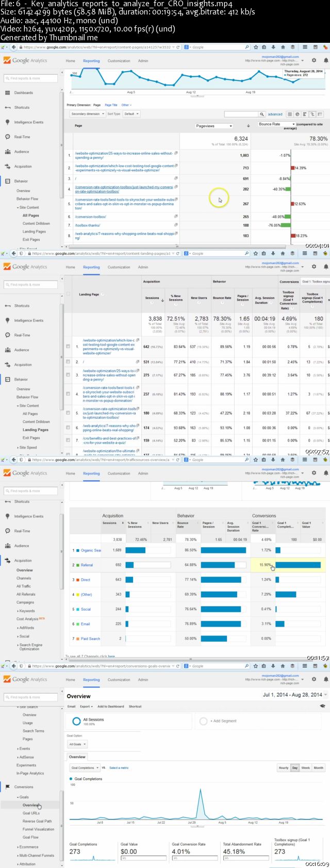330x868 pixels.
Task: Click Acquisition arrow icon in All Pages frame
Action: (7, 166)
